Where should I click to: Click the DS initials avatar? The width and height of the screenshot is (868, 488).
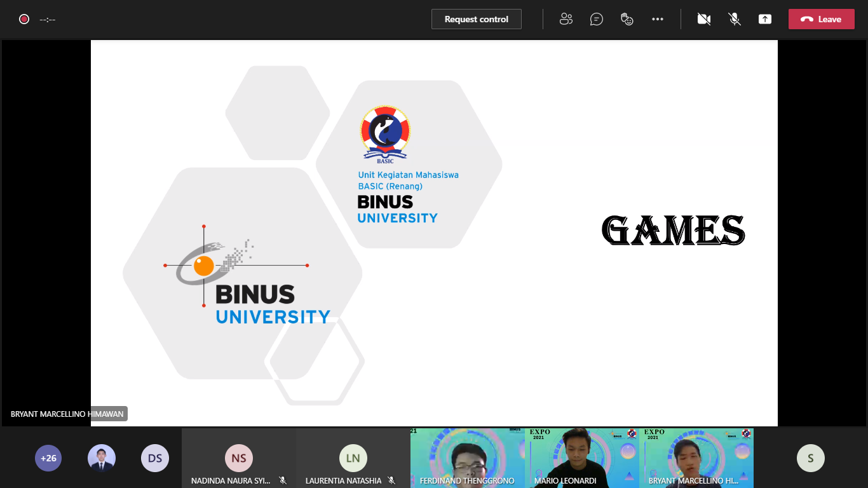[x=155, y=457]
